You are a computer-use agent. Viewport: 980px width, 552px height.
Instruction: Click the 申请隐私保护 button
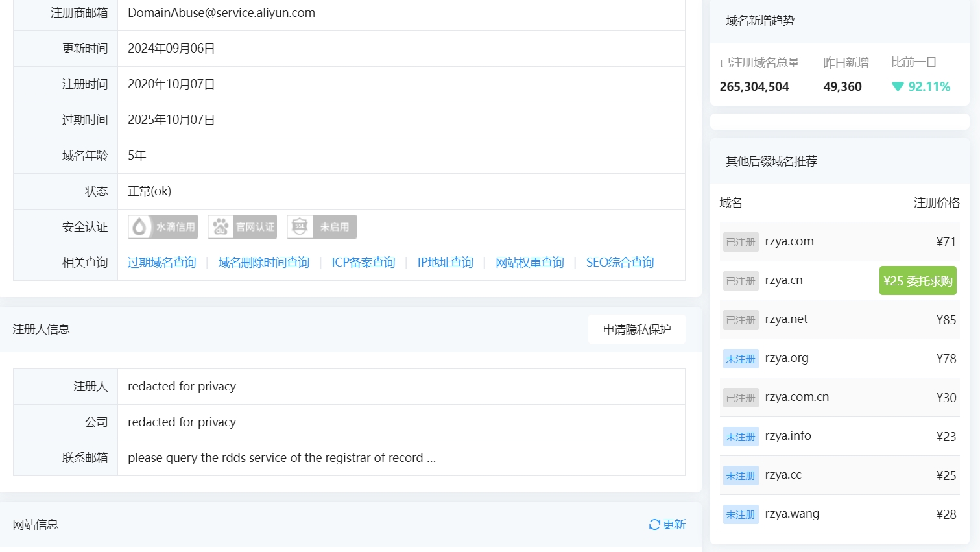636,330
